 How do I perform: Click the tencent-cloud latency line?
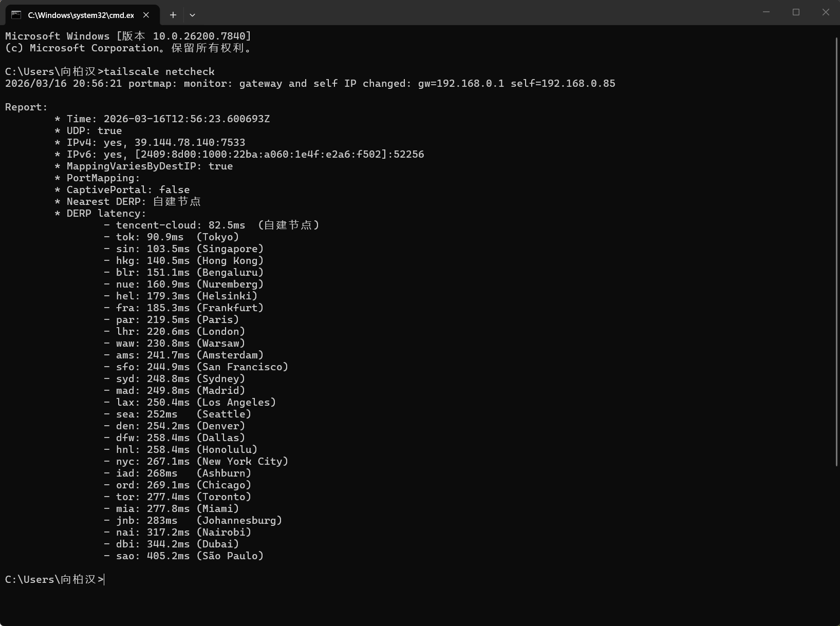click(x=212, y=225)
